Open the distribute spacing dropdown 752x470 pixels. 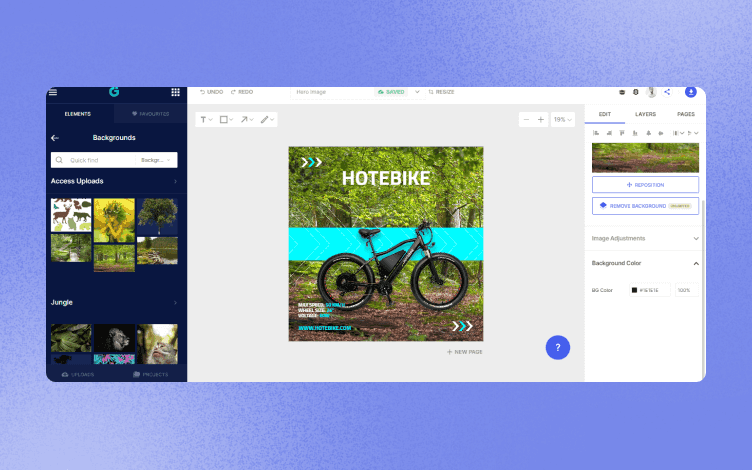coord(678,133)
